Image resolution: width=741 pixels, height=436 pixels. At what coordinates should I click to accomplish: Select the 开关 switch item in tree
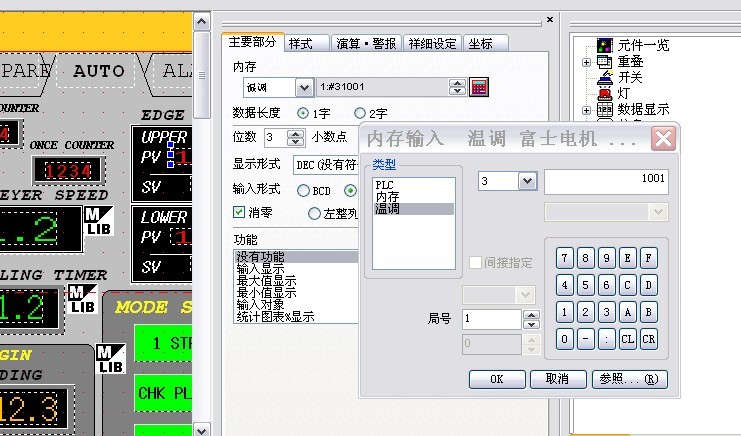[631, 77]
